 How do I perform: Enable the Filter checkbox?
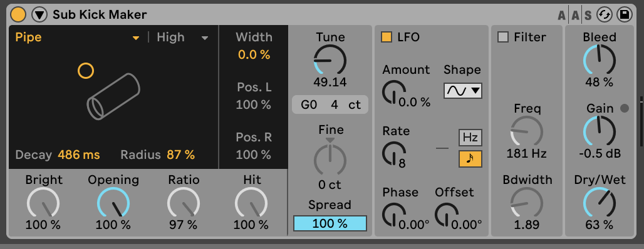tap(502, 37)
